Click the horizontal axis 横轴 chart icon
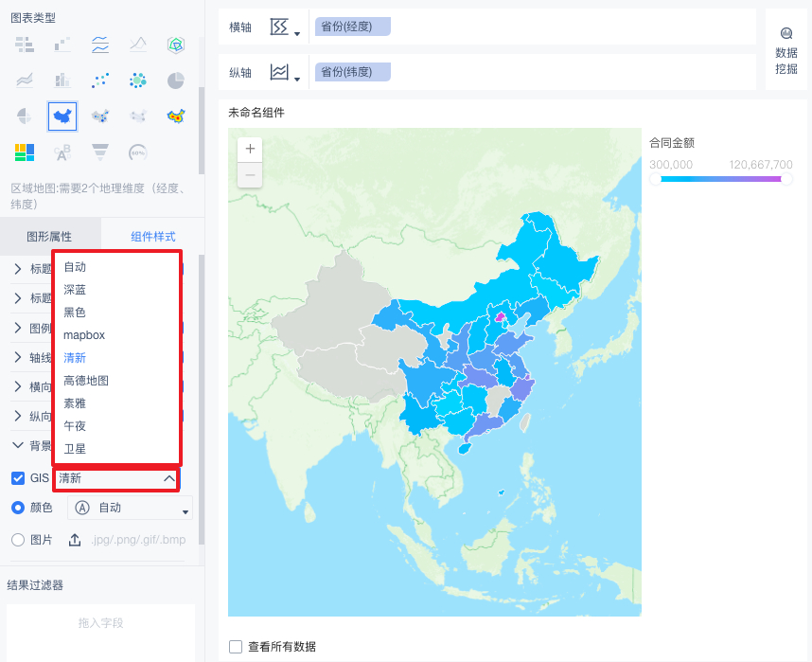Screen dimensions: 812x662 [279, 27]
